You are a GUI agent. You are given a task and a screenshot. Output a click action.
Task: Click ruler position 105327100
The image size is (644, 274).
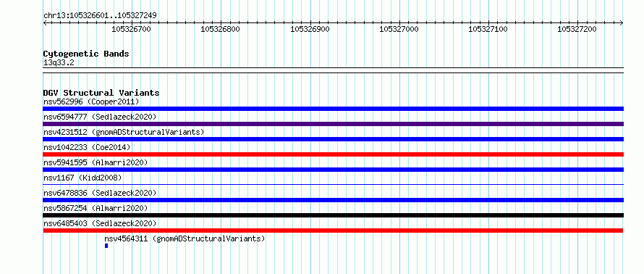(488, 29)
